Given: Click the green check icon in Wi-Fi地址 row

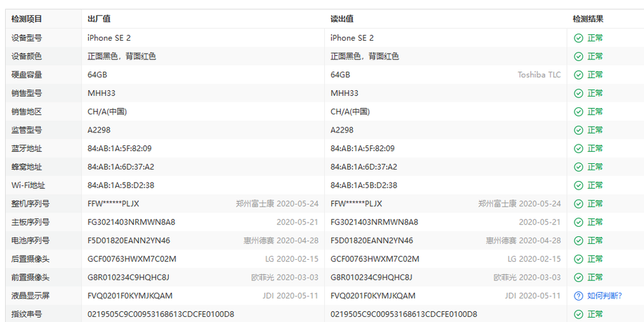Looking at the screenshot, I should click(578, 185).
